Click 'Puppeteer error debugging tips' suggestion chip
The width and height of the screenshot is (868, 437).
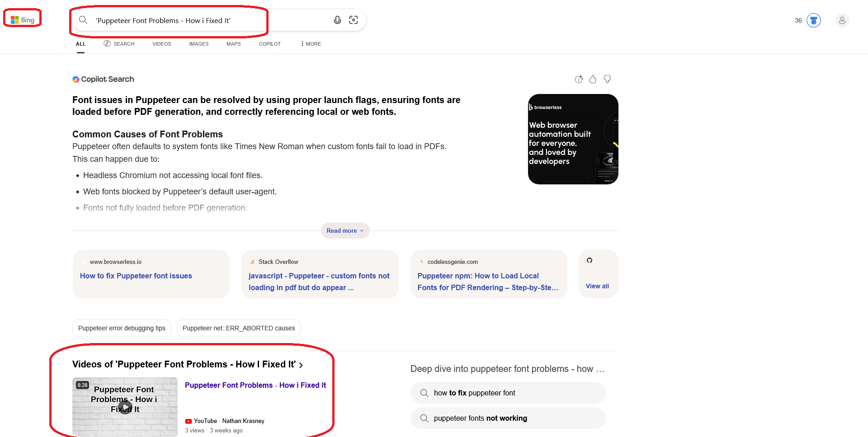tap(121, 328)
